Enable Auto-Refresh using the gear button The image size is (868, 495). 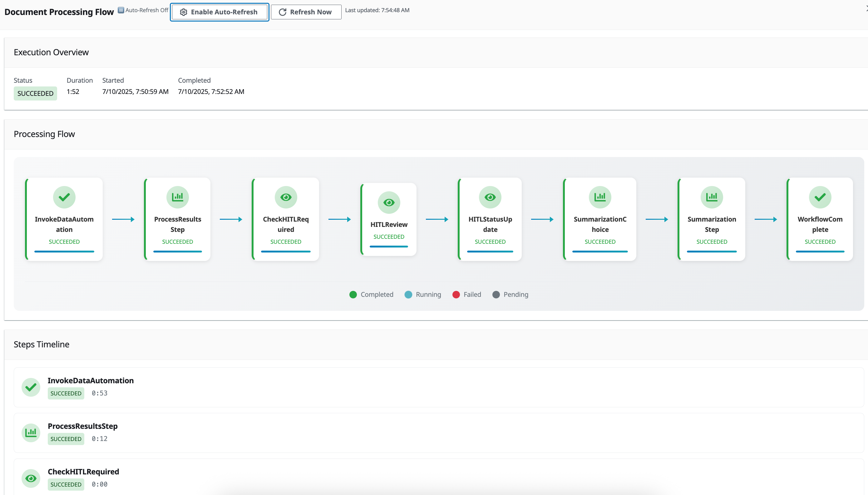pos(219,12)
